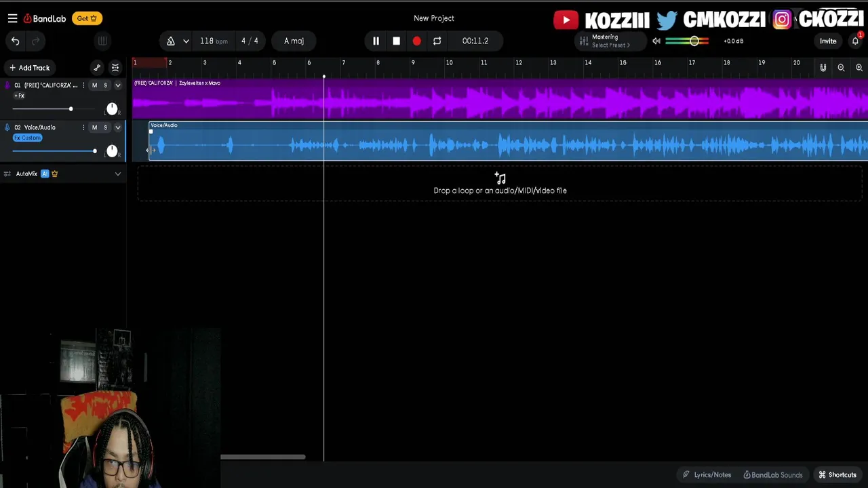Open the BandLab Sounds panel
This screenshot has height=488, width=868.
[772, 475]
